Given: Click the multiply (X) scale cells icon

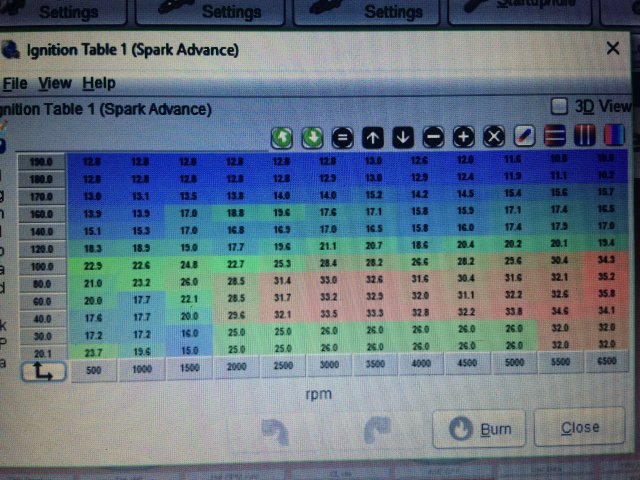Looking at the screenshot, I should click(x=494, y=136).
